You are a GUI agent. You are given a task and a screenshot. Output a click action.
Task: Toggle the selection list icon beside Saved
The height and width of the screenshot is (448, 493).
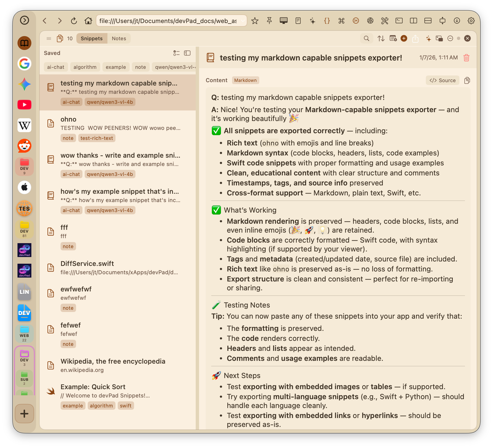177,53
